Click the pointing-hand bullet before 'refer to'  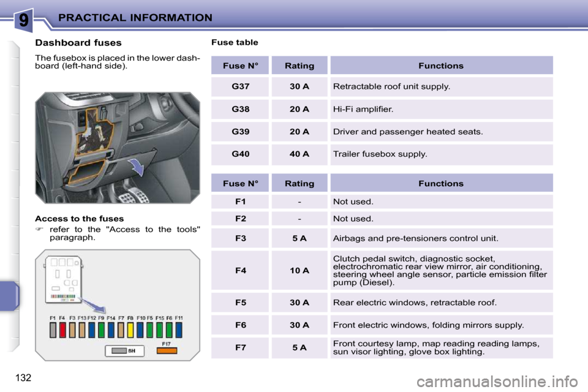[x=40, y=229]
